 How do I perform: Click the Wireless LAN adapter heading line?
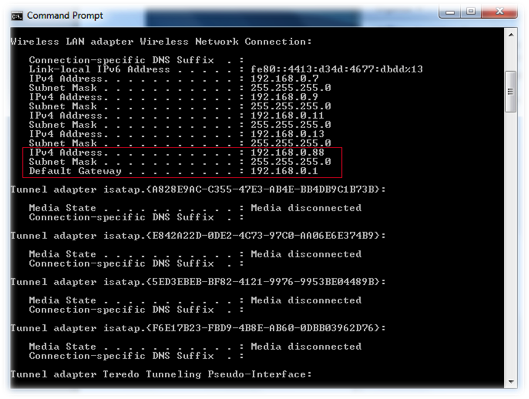(161, 41)
